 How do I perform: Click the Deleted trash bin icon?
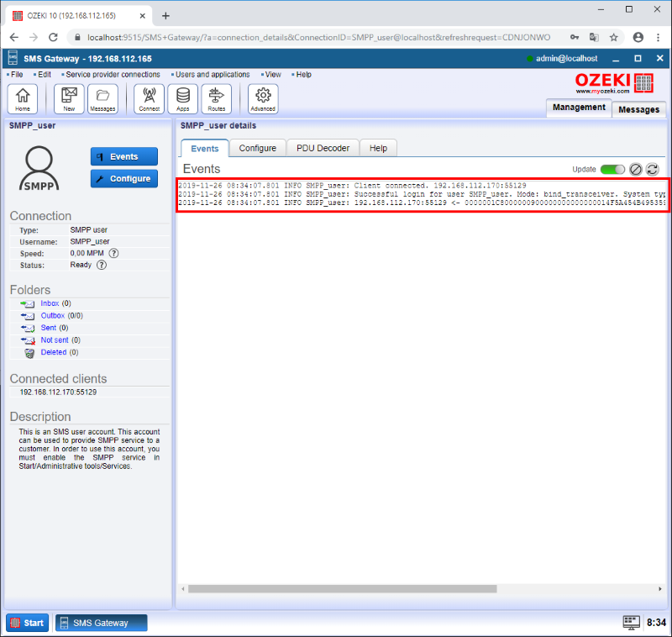coord(29,353)
